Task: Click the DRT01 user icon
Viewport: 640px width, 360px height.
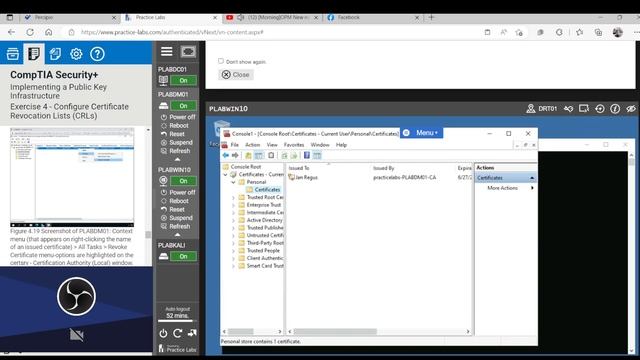Action: point(530,109)
